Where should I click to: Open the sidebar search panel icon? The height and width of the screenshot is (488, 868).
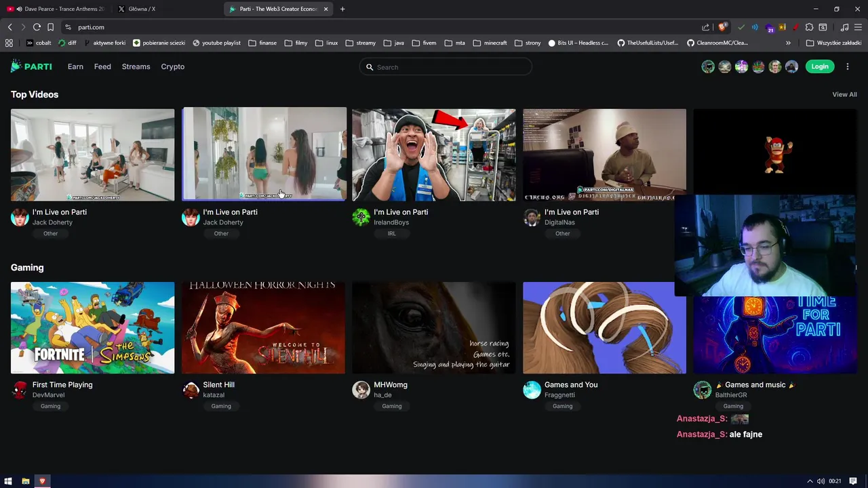coord(823,27)
